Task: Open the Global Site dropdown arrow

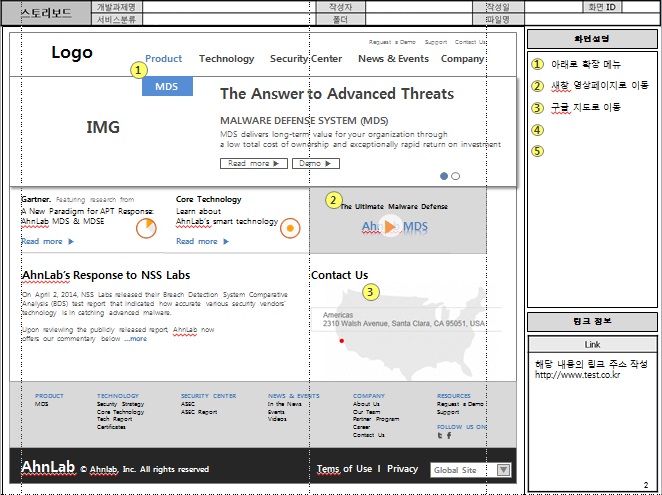Action: click(x=503, y=470)
